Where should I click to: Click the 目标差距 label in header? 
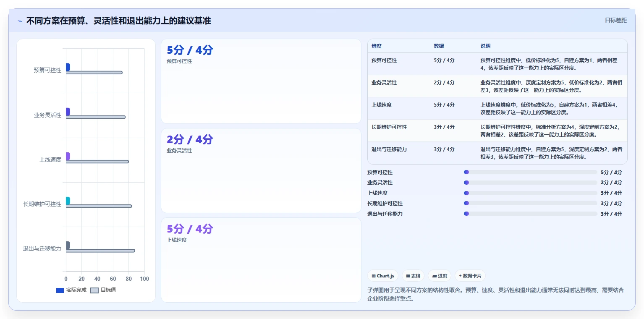coord(616,20)
